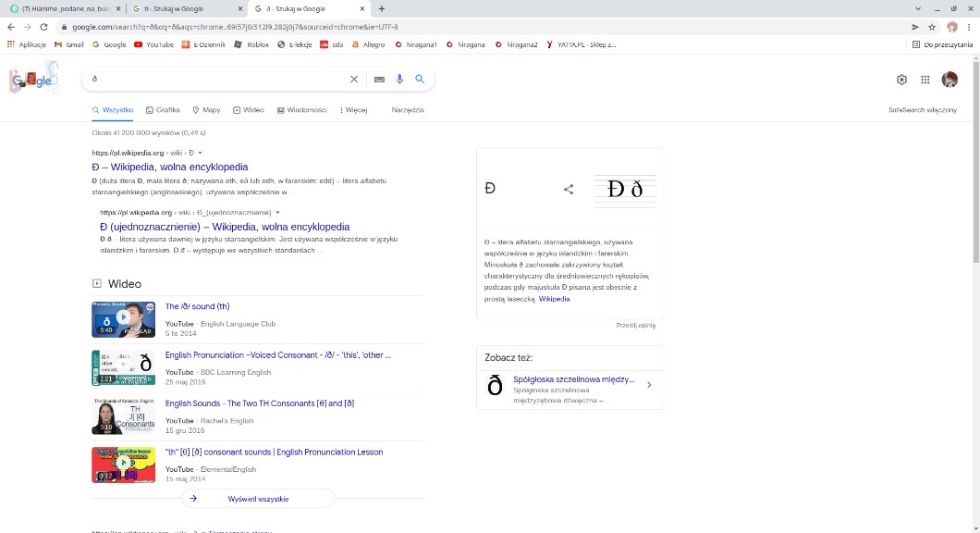
Task: Open the Đ – Wikipedia, wolna encyklopedia result
Action: (x=169, y=167)
